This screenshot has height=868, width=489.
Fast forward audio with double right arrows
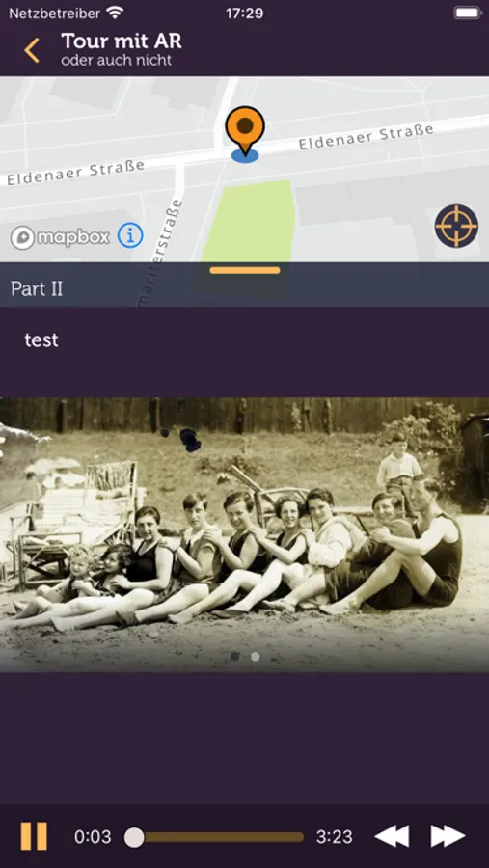tap(448, 836)
